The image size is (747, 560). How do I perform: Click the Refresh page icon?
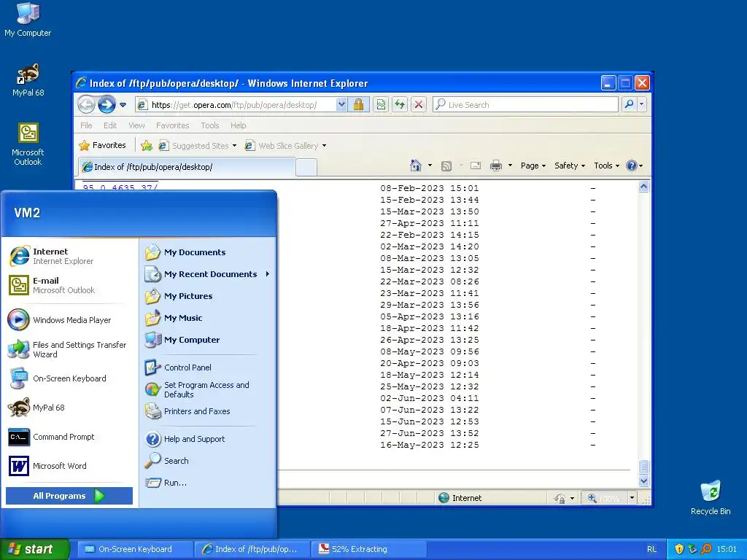(400, 105)
